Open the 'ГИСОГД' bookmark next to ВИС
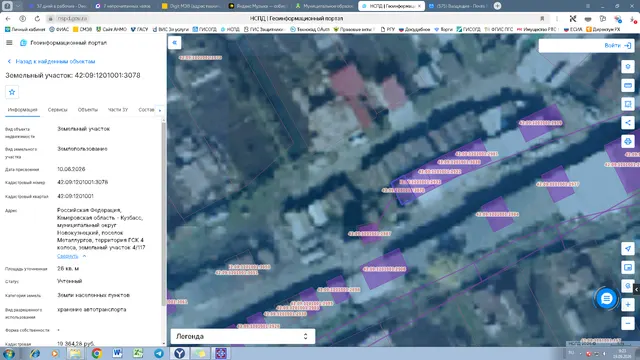Image resolution: width=640 pixels, height=360 pixels. [204, 29]
